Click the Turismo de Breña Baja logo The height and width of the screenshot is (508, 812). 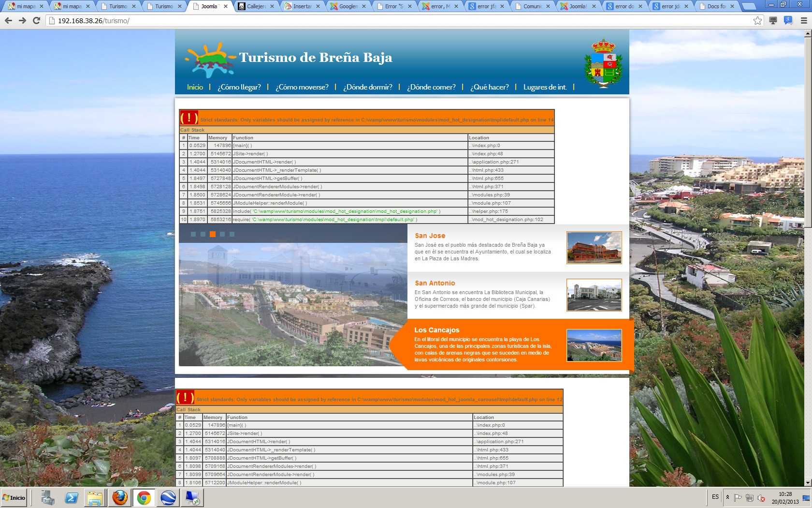click(289, 60)
